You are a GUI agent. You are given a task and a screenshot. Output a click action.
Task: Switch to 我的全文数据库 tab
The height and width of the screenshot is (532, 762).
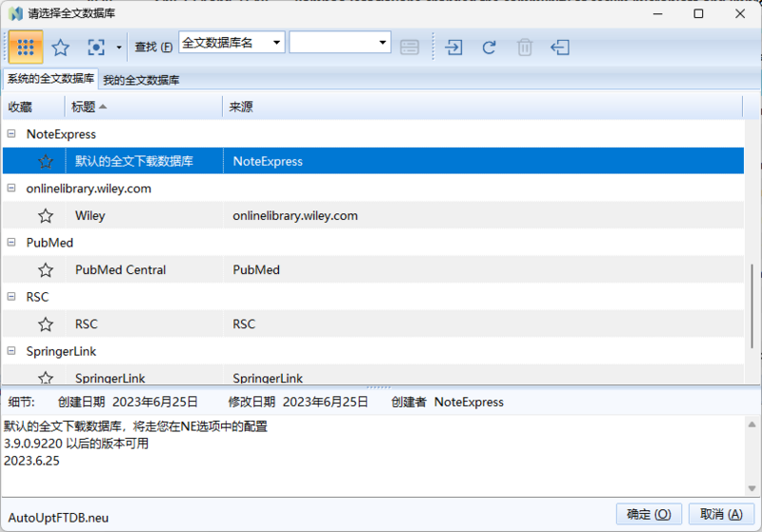[141, 80]
